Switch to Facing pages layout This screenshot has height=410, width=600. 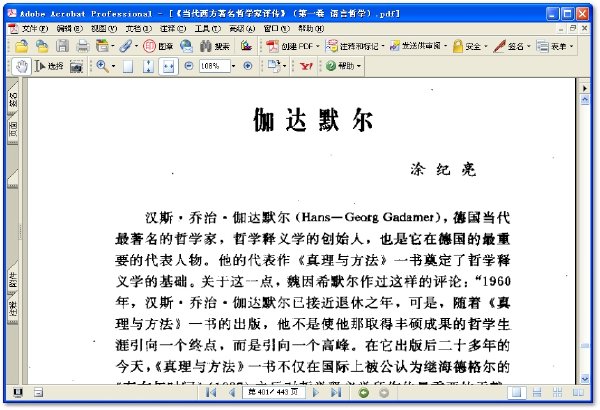[x=578, y=392]
